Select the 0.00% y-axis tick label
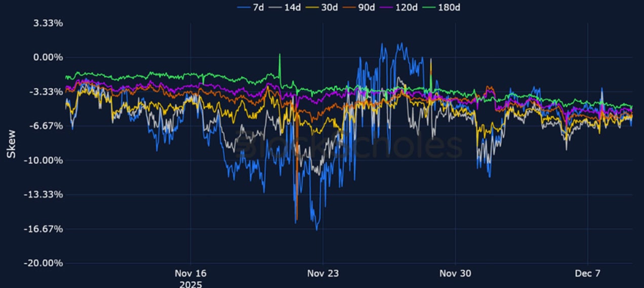The height and width of the screenshot is (288, 644). tap(48, 58)
